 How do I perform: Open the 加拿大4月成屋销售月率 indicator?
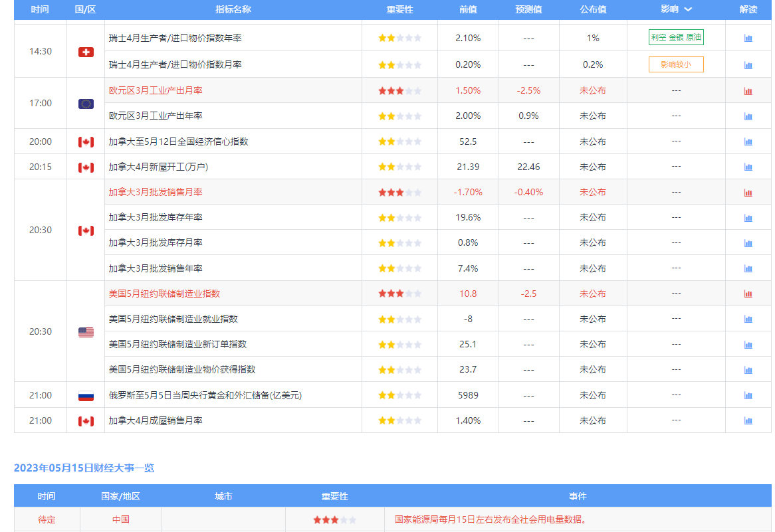click(156, 420)
